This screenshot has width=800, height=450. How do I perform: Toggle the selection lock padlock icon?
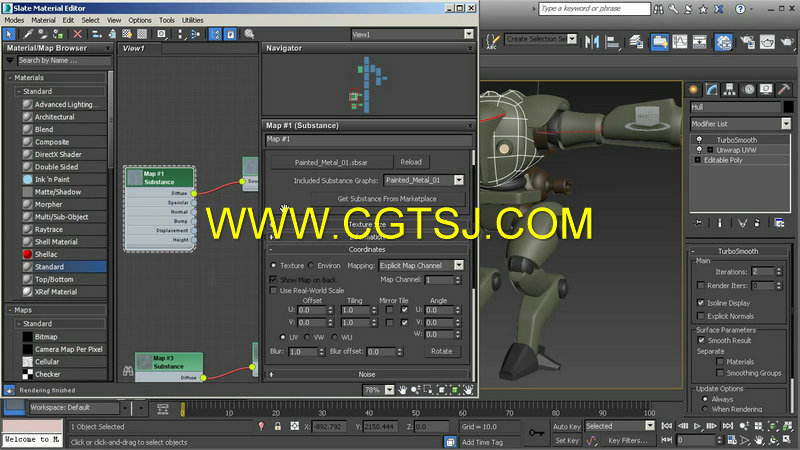(278, 426)
